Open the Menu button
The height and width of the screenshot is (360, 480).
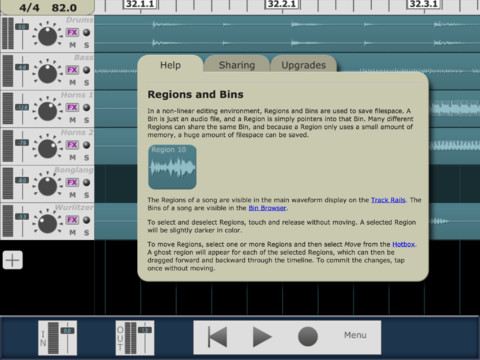point(355,335)
